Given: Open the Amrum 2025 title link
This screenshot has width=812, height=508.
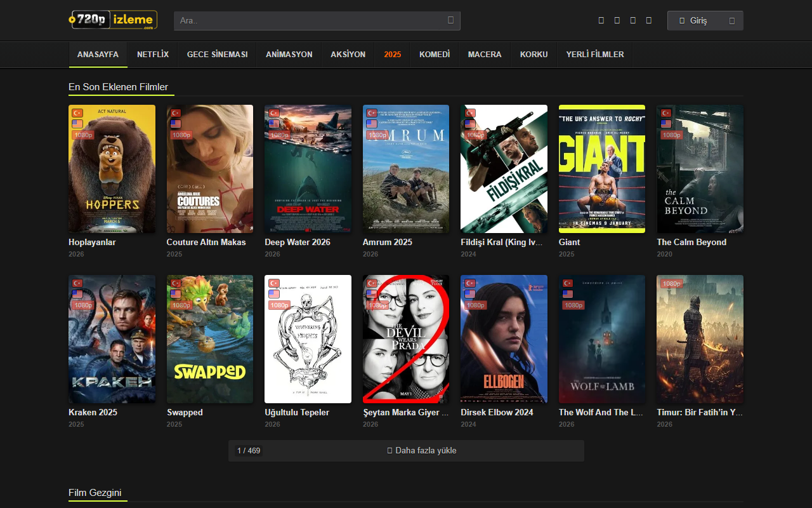Looking at the screenshot, I should click(x=388, y=242).
